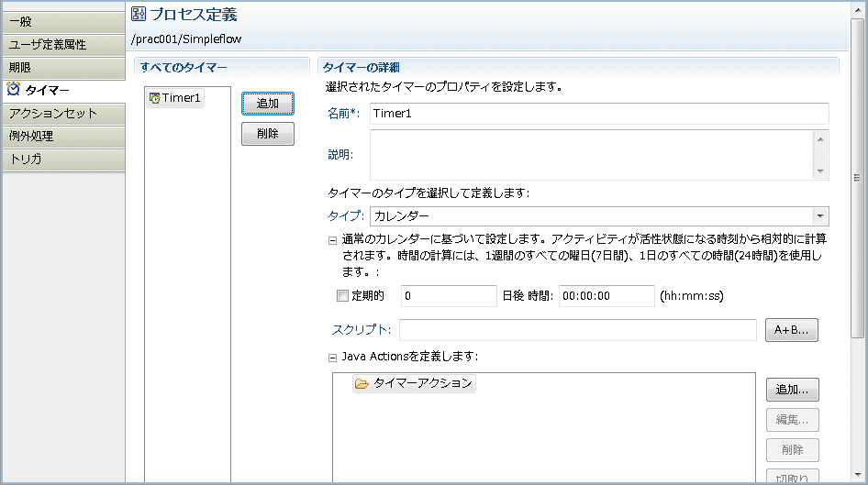The image size is (868, 485).
Task: Select the タイマーアクション tree node
Action: click(x=414, y=383)
